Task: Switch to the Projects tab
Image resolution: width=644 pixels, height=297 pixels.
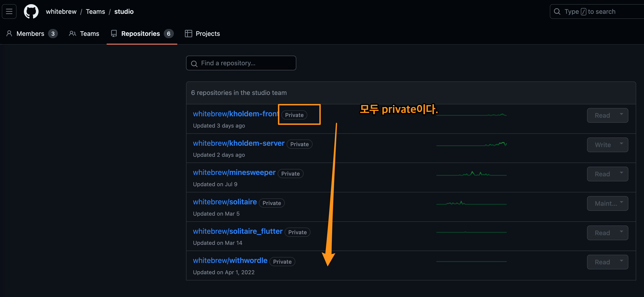Action: coord(207,34)
